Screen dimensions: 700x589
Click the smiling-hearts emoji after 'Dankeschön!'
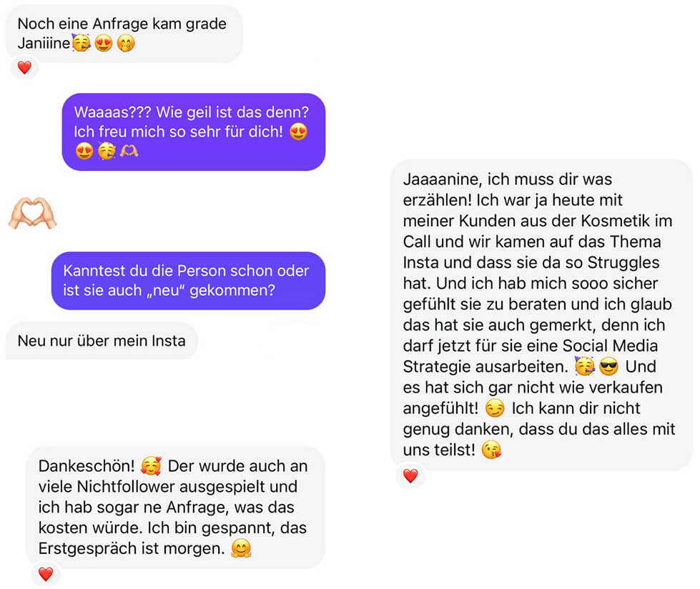tap(151, 466)
